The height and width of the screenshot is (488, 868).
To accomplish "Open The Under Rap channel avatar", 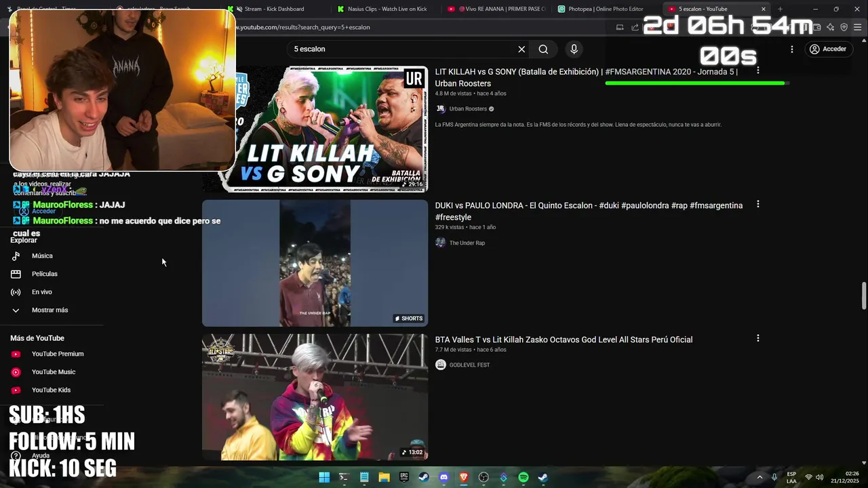I will tap(441, 243).
